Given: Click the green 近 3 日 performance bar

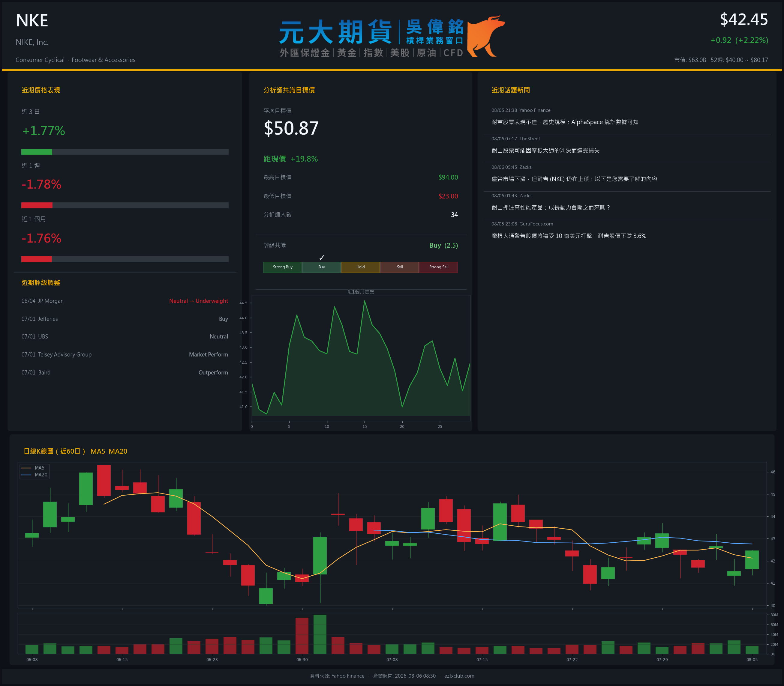Looking at the screenshot, I should (37, 152).
